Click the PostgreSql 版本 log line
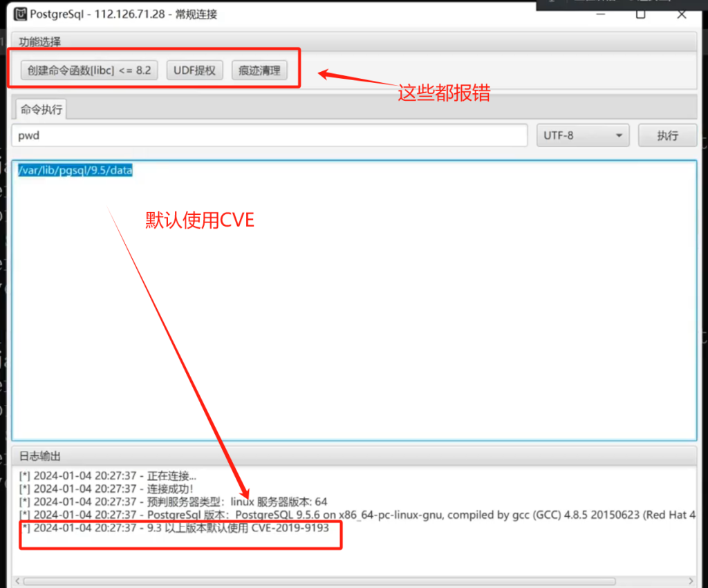The image size is (708, 588). coord(357,515)
